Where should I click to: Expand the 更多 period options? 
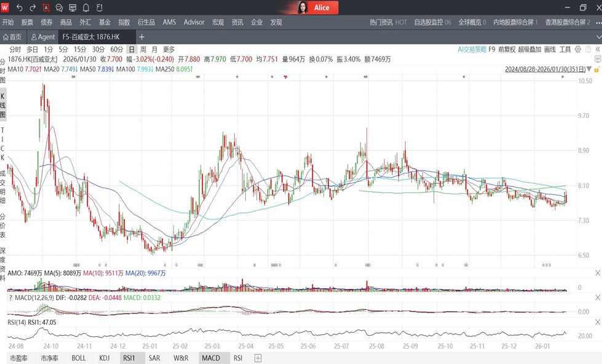pyautogui.click(x=168, y=49)
